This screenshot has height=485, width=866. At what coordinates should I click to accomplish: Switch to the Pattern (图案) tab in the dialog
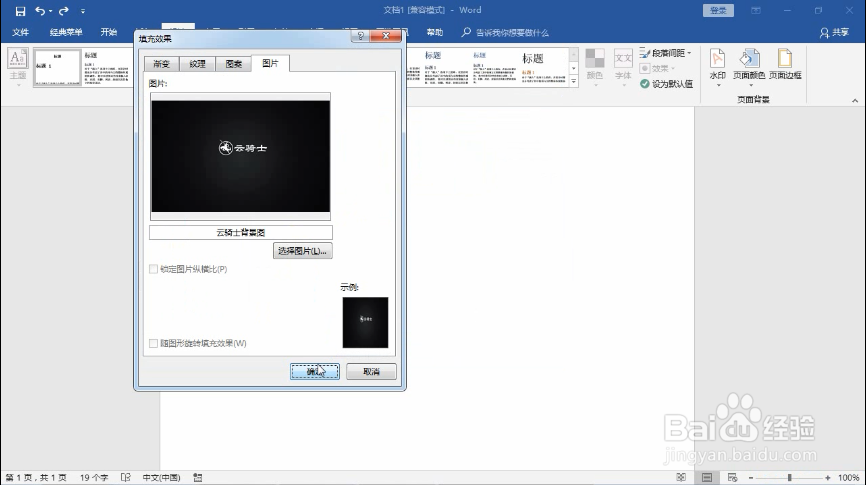tap(234, 64)
